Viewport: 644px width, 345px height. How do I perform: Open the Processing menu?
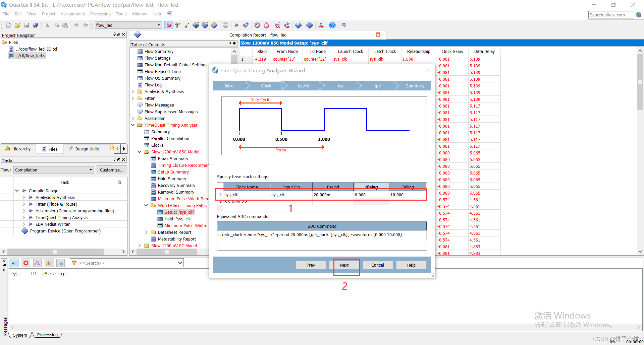100,14
